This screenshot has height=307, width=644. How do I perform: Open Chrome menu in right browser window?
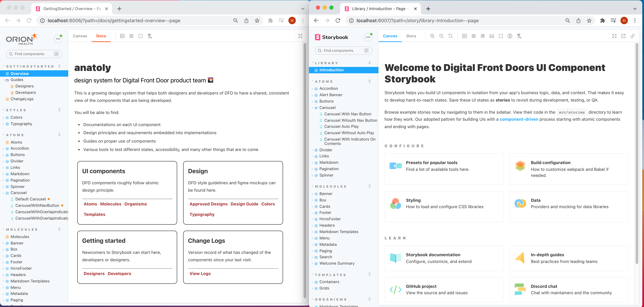tap(635, 21)
